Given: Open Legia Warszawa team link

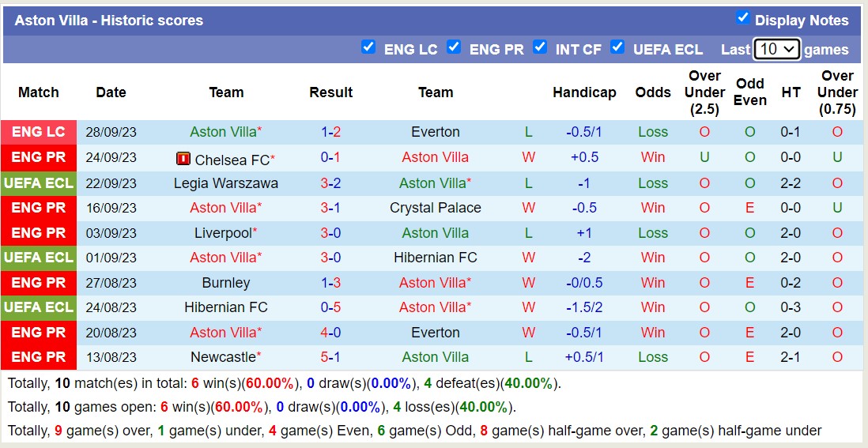Looking at the screenshot, I should click(x=226, y=183).
